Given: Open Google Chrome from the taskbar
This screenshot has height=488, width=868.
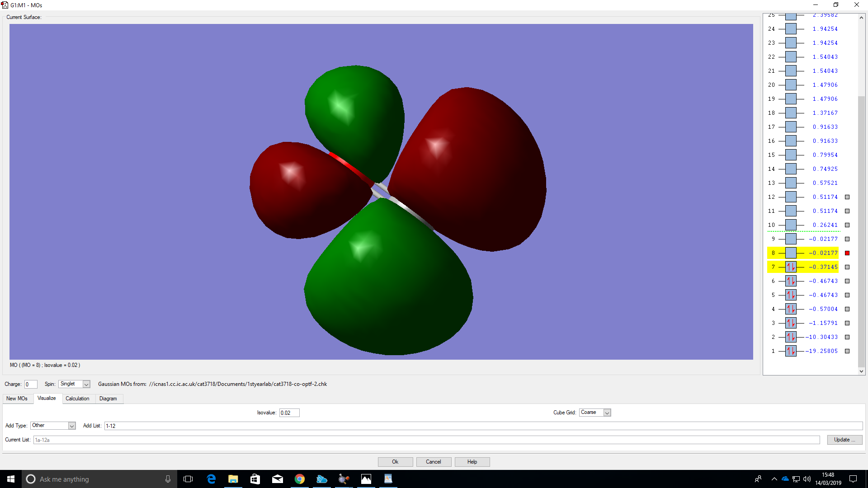Looking at the screenshot, I should (299, 479).
